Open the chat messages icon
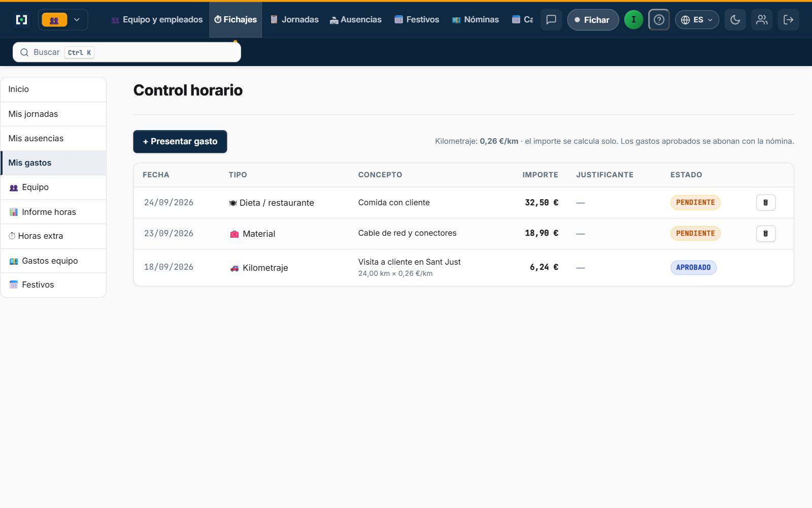 tap(551, 20)
